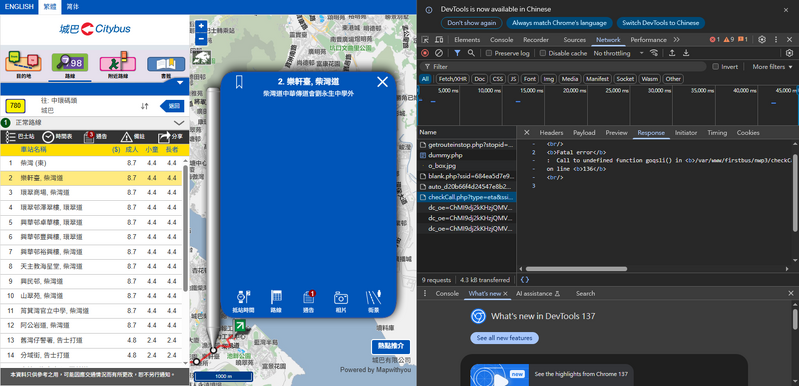
Task: Open the 目的地 destination search icon
Action: pyautogui.click(x=22, y=65)
